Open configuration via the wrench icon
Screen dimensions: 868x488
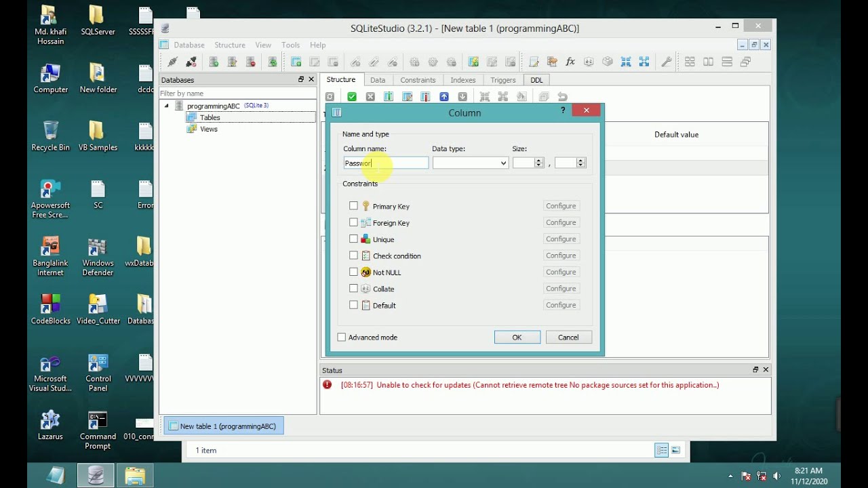click(667, 62)
